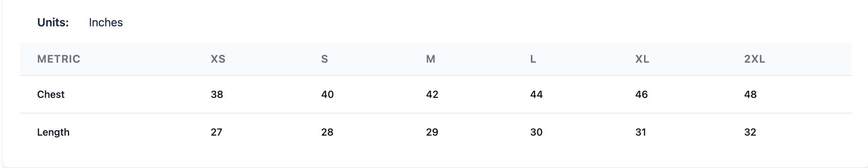Select the 2XL size column header
The image size is (868, 168).
[754, 59]
